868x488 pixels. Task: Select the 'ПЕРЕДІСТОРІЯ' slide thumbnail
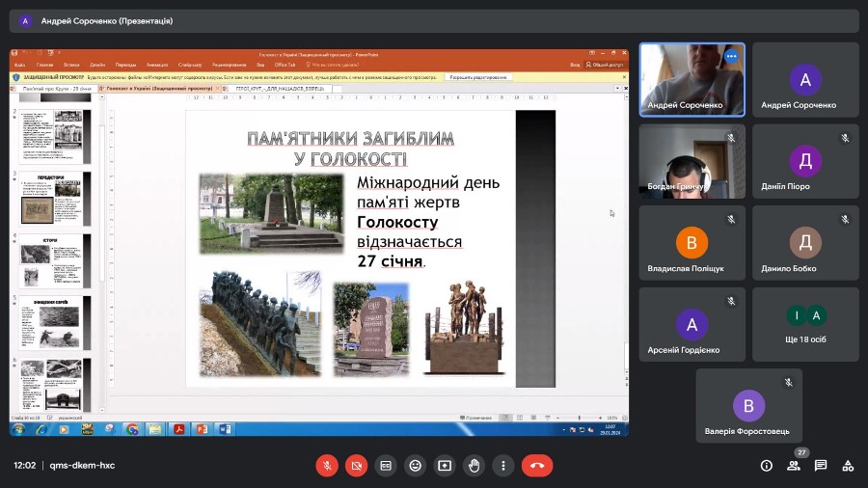point(56,198)
